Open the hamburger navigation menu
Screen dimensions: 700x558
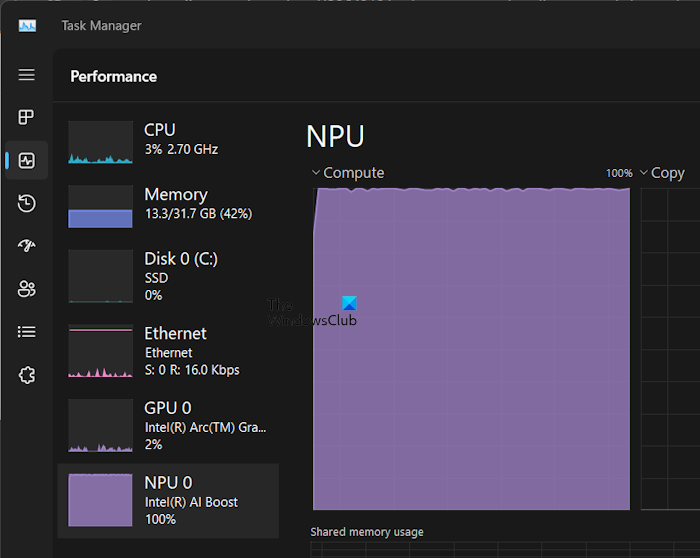tap(27, 75)
